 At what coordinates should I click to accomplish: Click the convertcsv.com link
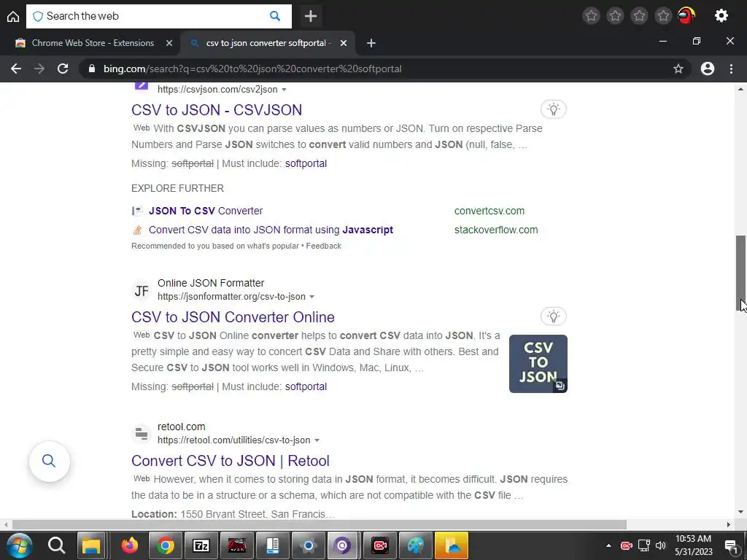click(489, 211)
